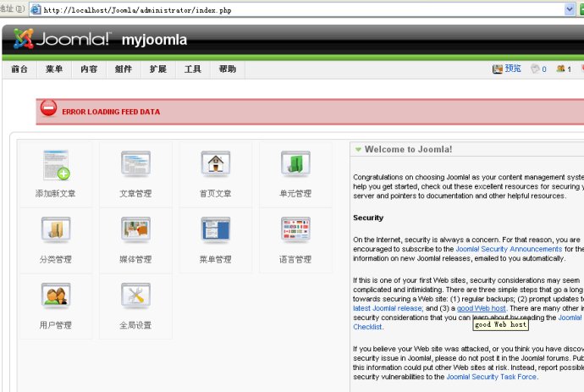Image resolution: width=584 pixels, height=392 pixels.
Task: Click the logged-in users icon showing 1
Action: point(560,69)
